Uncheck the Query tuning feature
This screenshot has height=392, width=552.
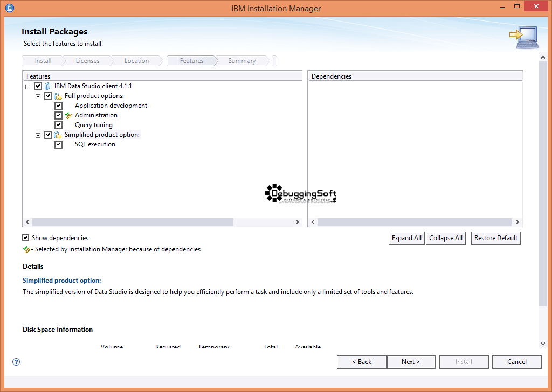click(58, 125)
